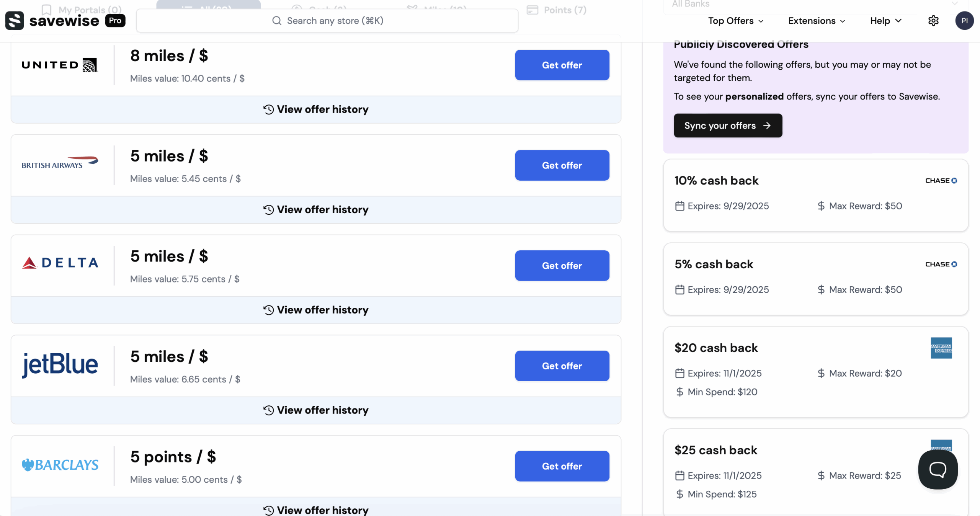Screen dimensions: 980x516
Task: Open the Chase 10% cash back offer
Action: [x=815, y=195]
